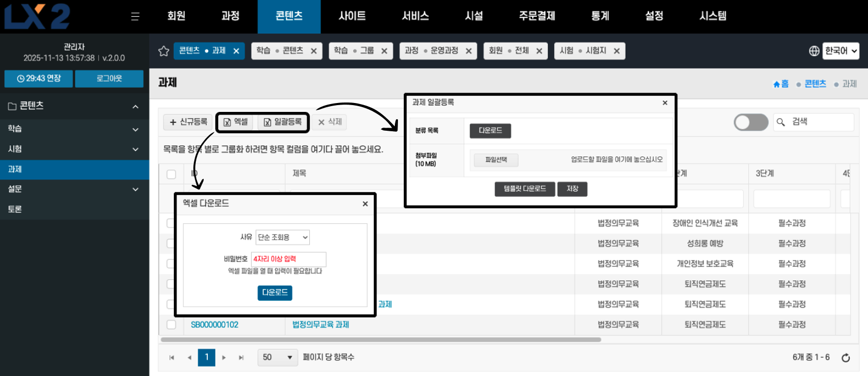Click page number 1 button

pos(207,357)
